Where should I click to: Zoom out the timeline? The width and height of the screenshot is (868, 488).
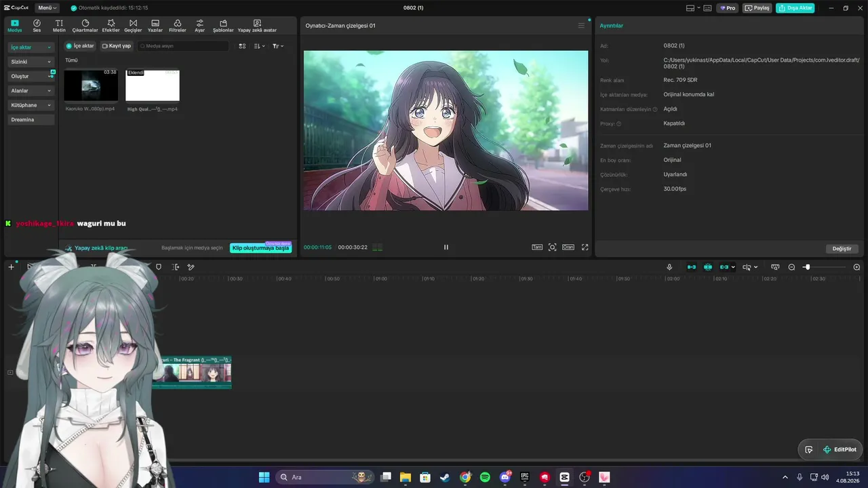(x=791, y=267)
